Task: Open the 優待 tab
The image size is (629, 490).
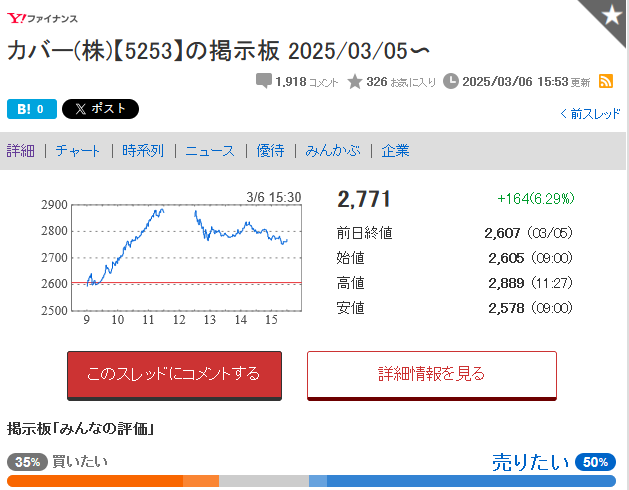Action: pyautogui.click(x=270, y=151)
